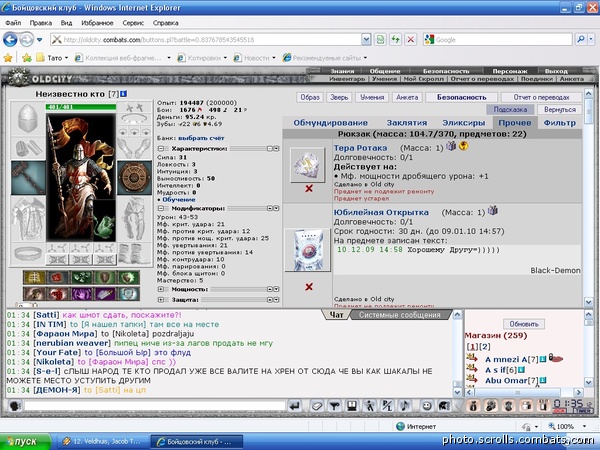
Task: Select the belt equipment slot
Action: pos(28,254)
